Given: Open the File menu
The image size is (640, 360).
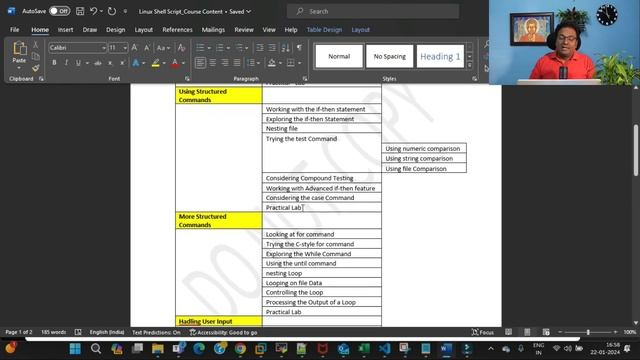Looking at the screenshot, I should point(15,30).
